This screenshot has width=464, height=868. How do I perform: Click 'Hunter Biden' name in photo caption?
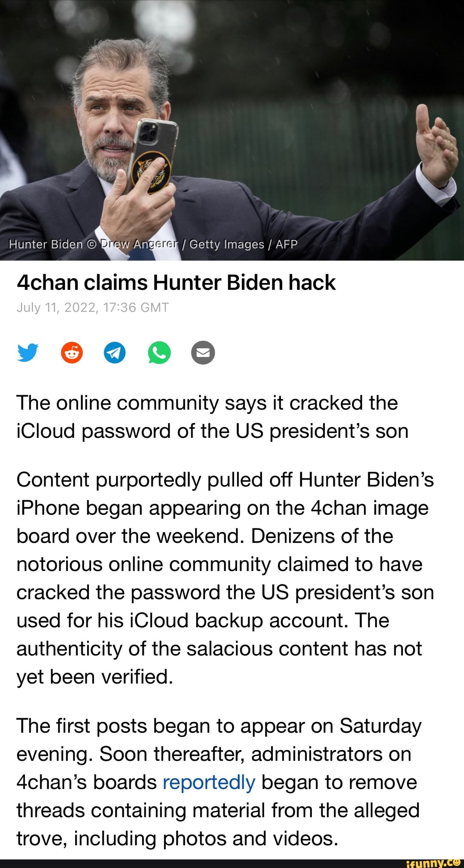click(46, 244)
